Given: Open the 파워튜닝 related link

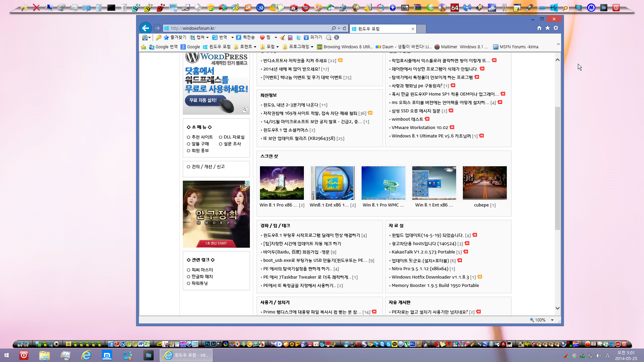Looking at the screenshot, I should [x=200, y=283].
